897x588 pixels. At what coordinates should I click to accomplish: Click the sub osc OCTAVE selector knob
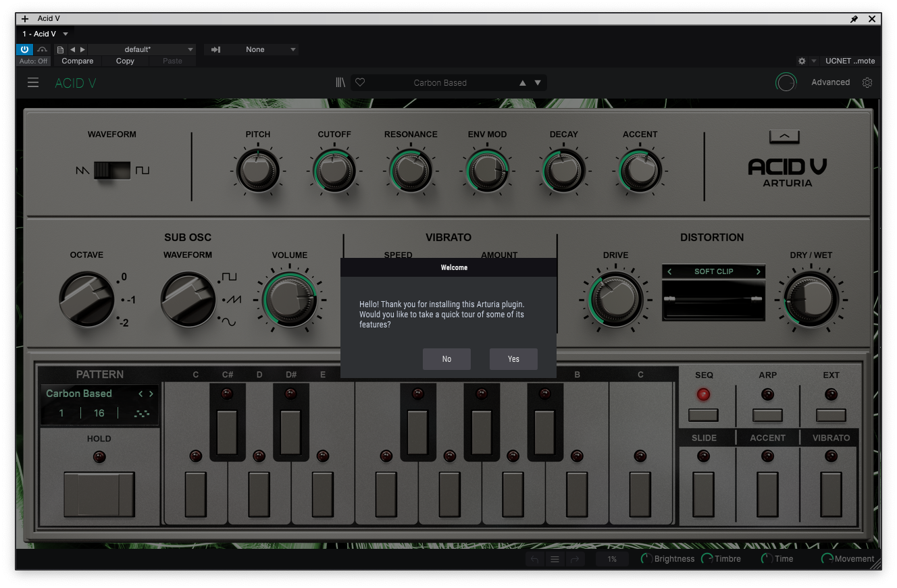click(x=86, y=299)
